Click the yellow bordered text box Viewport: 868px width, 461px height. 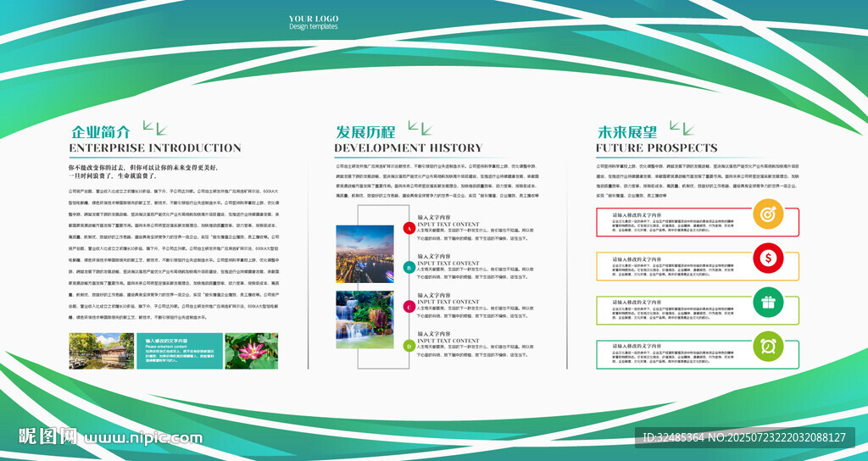pyautogui.click(x=698, y=266)
